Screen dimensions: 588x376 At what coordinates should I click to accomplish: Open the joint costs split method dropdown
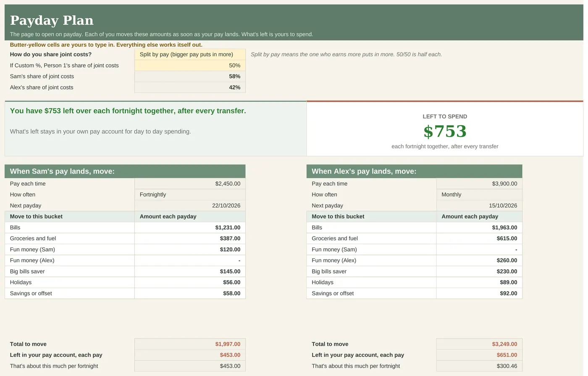click(190, 54)
